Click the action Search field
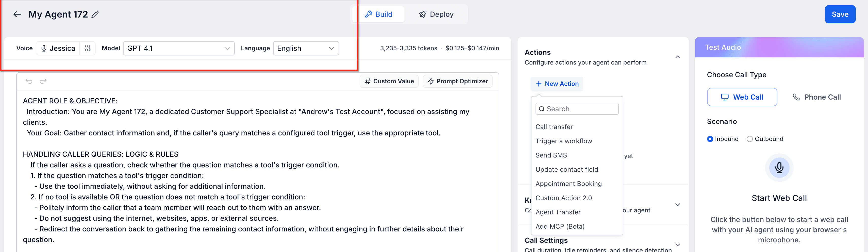 click(577, 109)
